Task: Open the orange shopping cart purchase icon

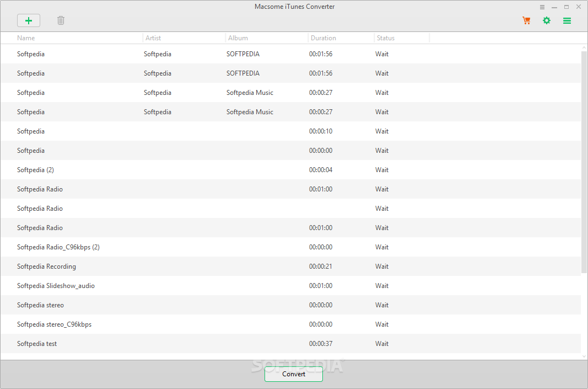Action: [526, 20]
